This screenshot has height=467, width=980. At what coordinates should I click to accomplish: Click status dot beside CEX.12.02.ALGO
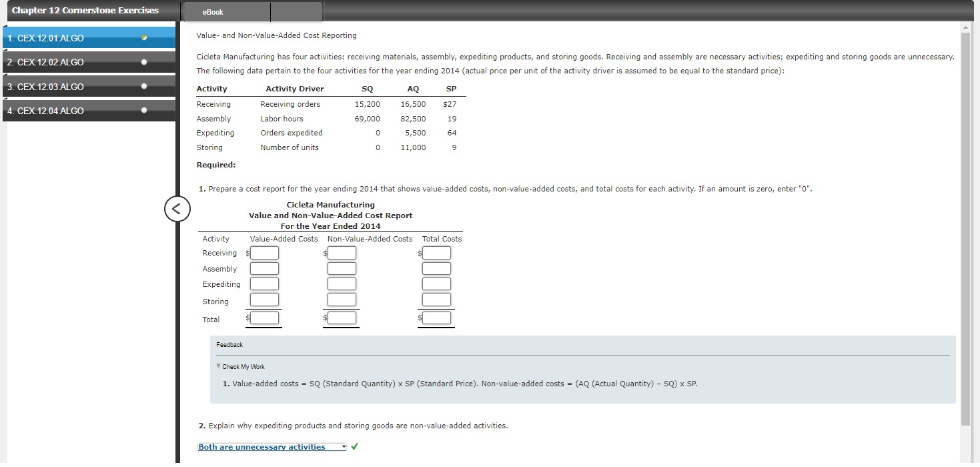click(x=143, y=62)
